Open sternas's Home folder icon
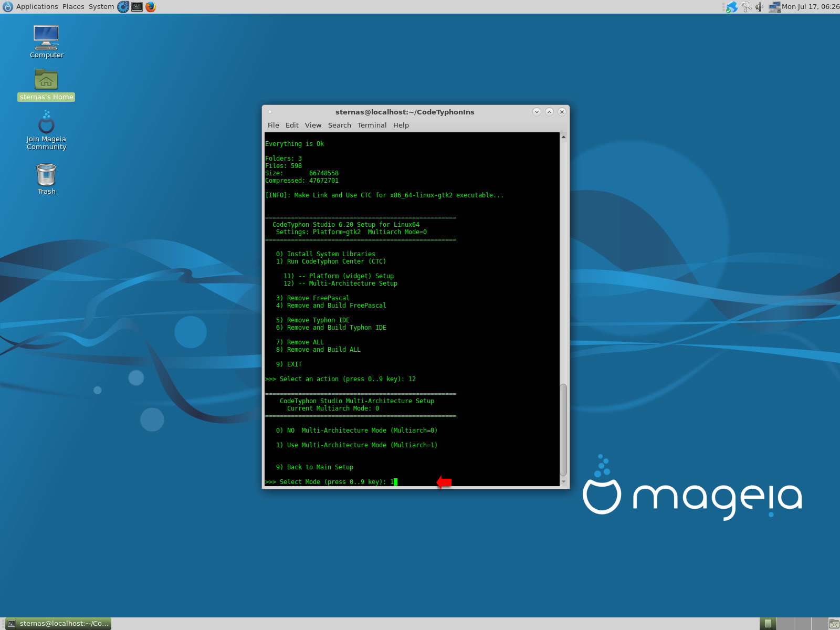 point(46,85)
